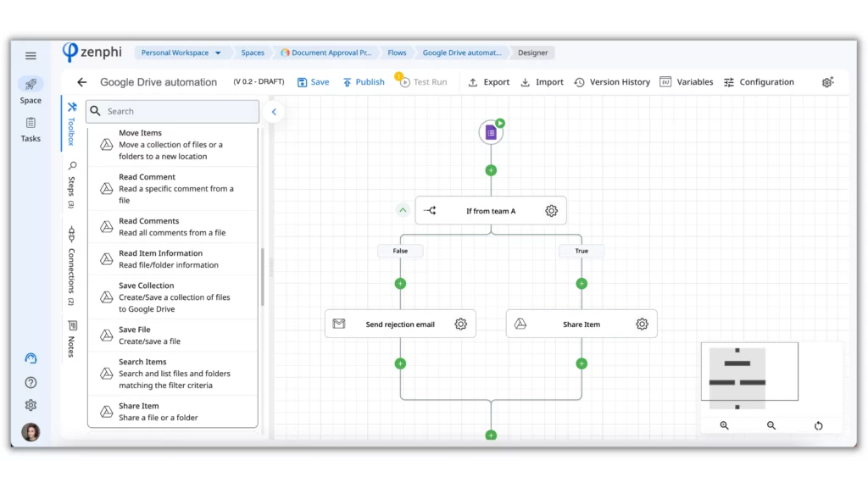Collapse the toolbox panel chevron
The image size is (868, 488).
click(274, 112)
